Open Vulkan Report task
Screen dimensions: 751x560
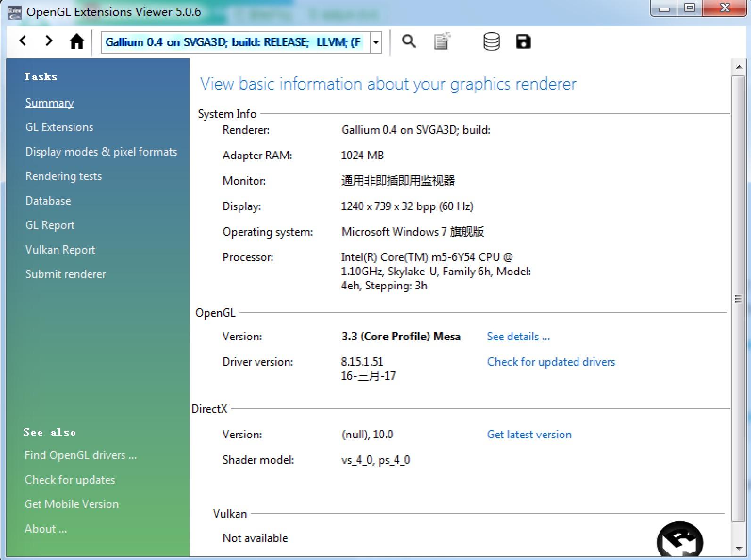pyautogui.click(x=60, y=250)
